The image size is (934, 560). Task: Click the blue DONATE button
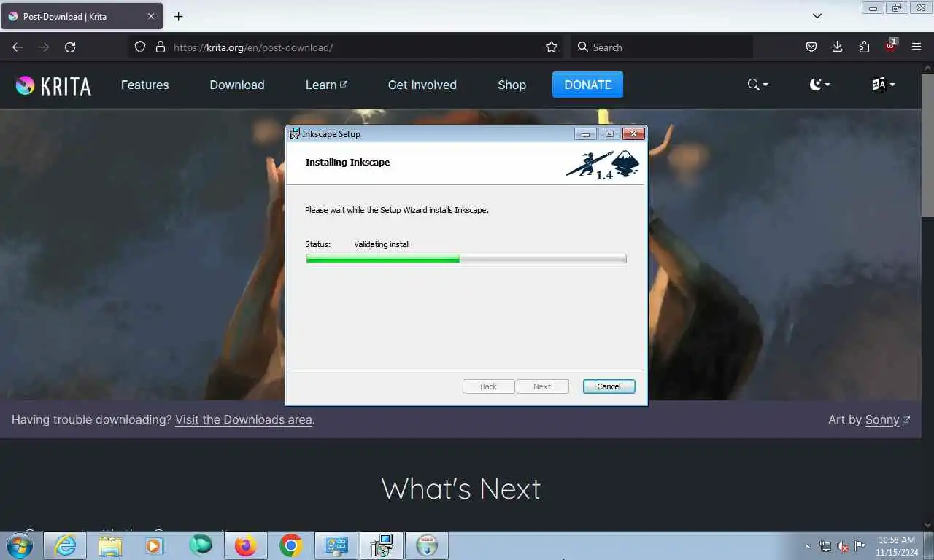click(587, 85)
